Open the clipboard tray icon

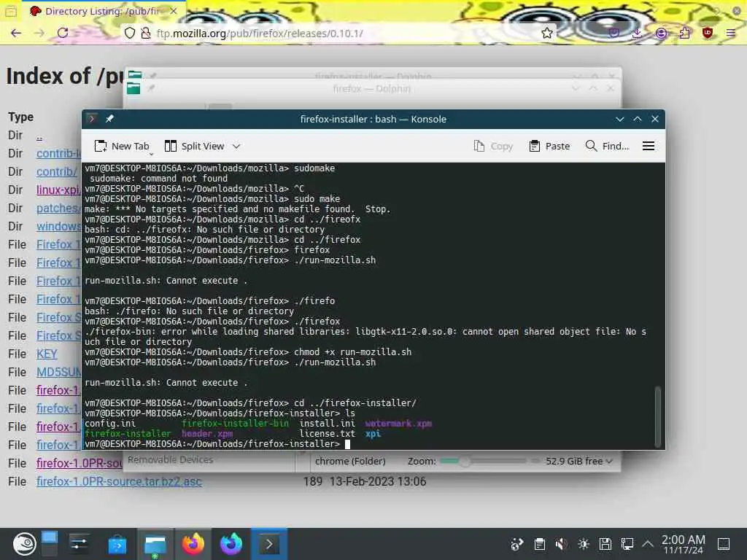click(x=539, y=544)
